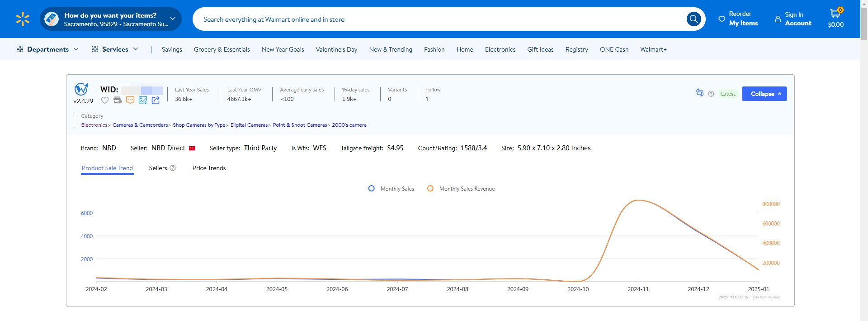Image resolution: width=868 pixels, height=321 pixels.
Task: Click the NBD Direct seller name
Action: (168, 148)
